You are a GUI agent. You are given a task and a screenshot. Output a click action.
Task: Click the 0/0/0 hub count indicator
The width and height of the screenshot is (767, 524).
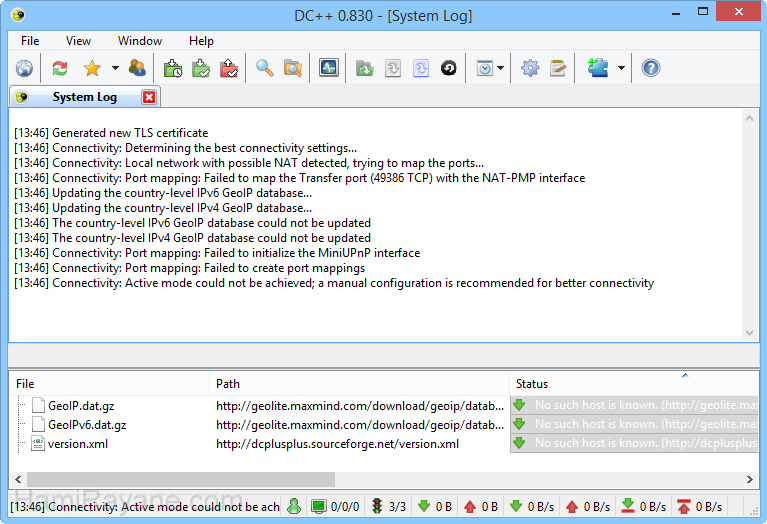coord(336,506)
